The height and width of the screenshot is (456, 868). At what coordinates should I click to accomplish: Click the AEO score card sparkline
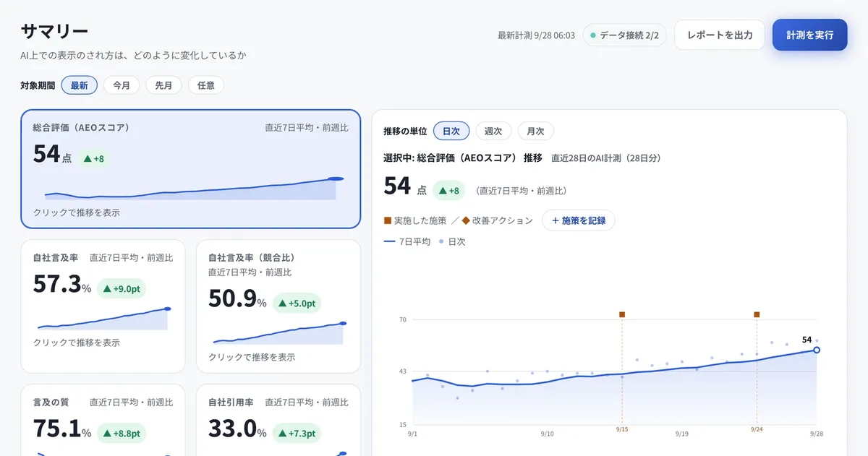[194, 188]
